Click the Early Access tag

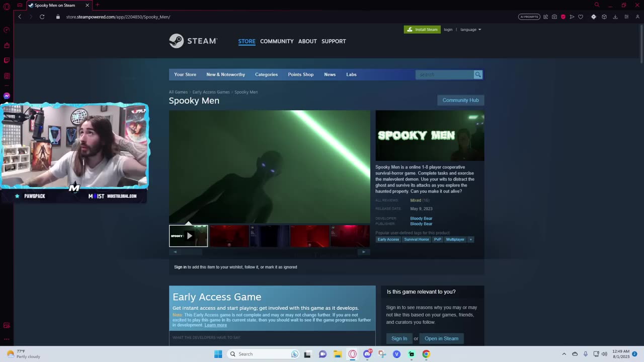click(388, 239)
